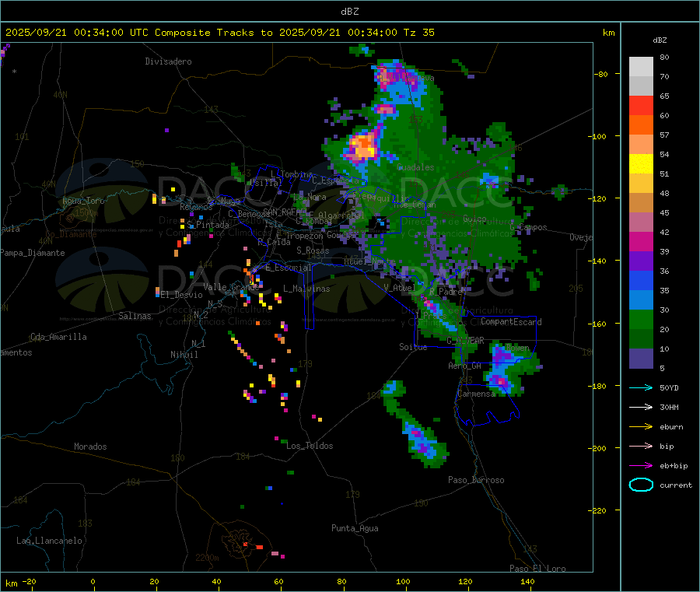This screenshot has width=700, height=592.
Task: Click the 50YD cyan arrow legend icon
Action: (x=641, y=387)
